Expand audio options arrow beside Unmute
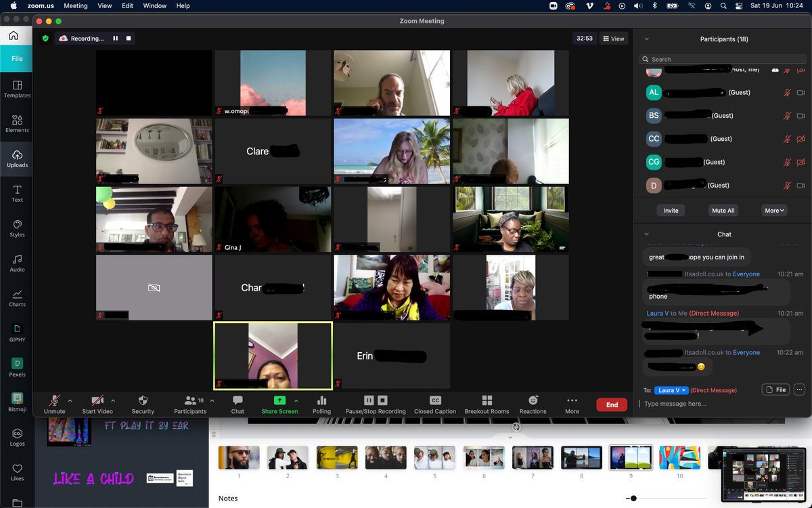 [70, 400]
